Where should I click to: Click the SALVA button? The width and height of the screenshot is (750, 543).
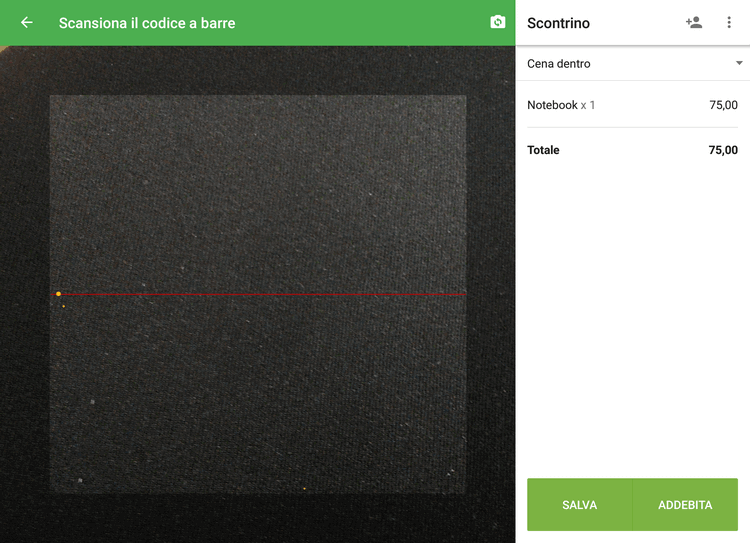pyautogui.click(x=580, y=505)
